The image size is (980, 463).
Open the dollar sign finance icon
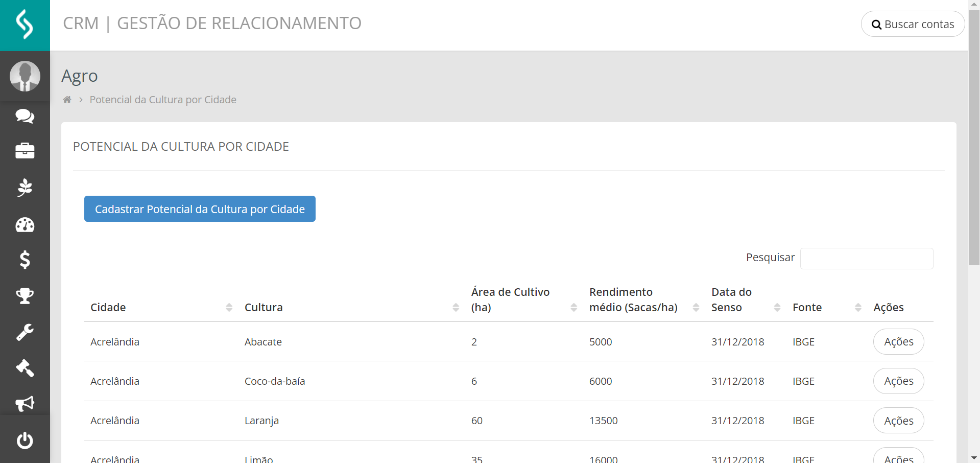[x=25, y=260]
